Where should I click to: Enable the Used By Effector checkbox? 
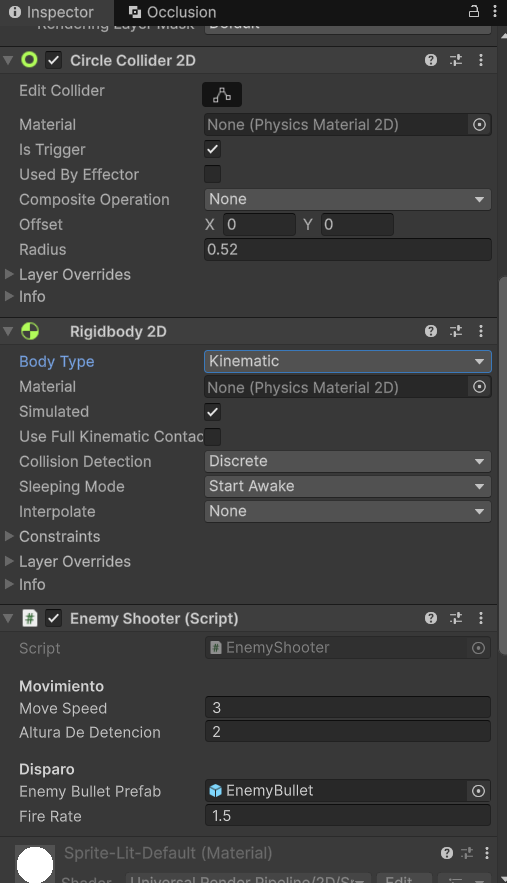click(x=212, y=174)
